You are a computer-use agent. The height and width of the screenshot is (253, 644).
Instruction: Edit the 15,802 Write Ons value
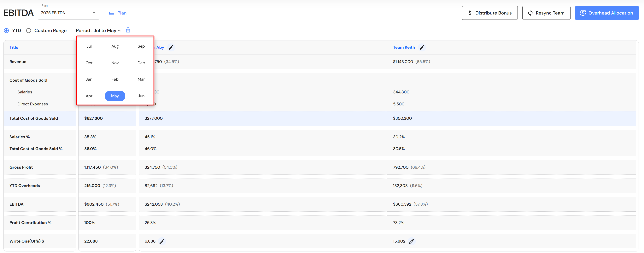(412, 241)
